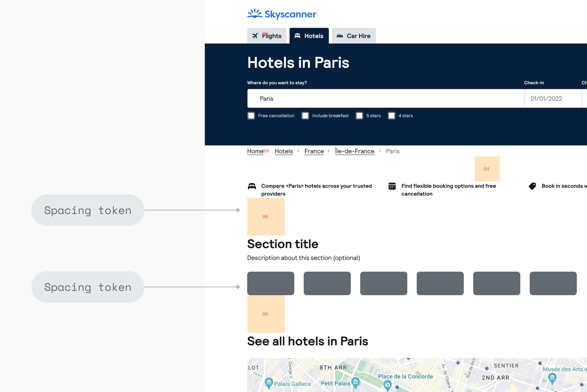Follow the France breadcrumb link

(x=314, y=151)
